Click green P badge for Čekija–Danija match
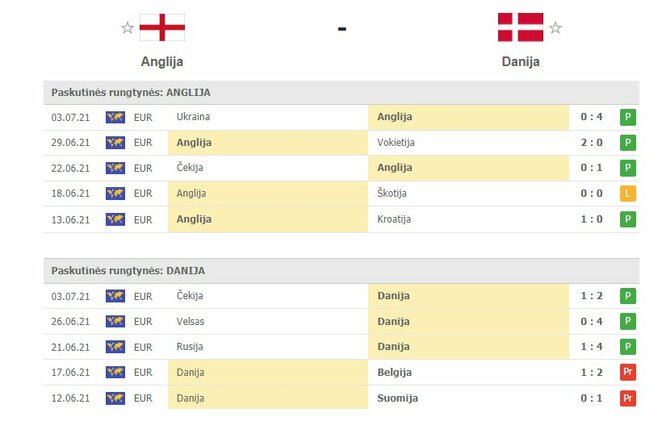Screen dimensions: 662x421 click(x=628, y=296)
